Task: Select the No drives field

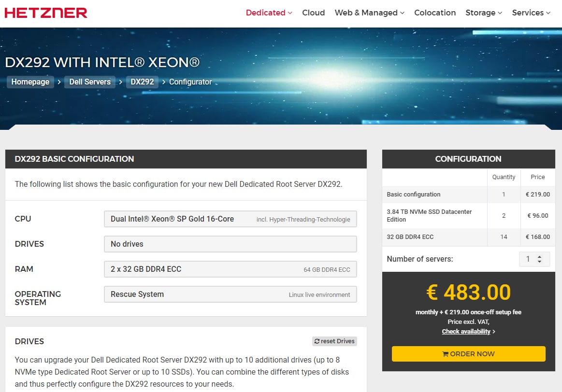Action: click(x=231, y=244)
